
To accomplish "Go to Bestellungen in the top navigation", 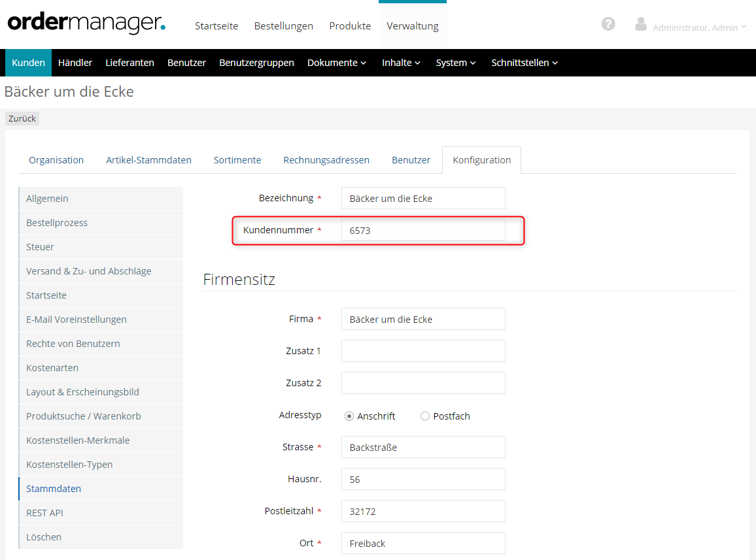I will [x=283, y=26].
